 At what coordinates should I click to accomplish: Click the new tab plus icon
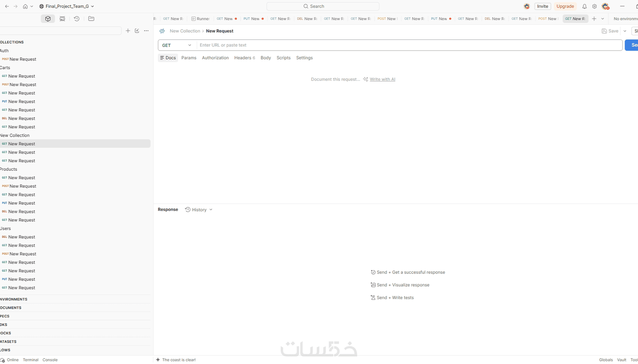click(594, 19)
